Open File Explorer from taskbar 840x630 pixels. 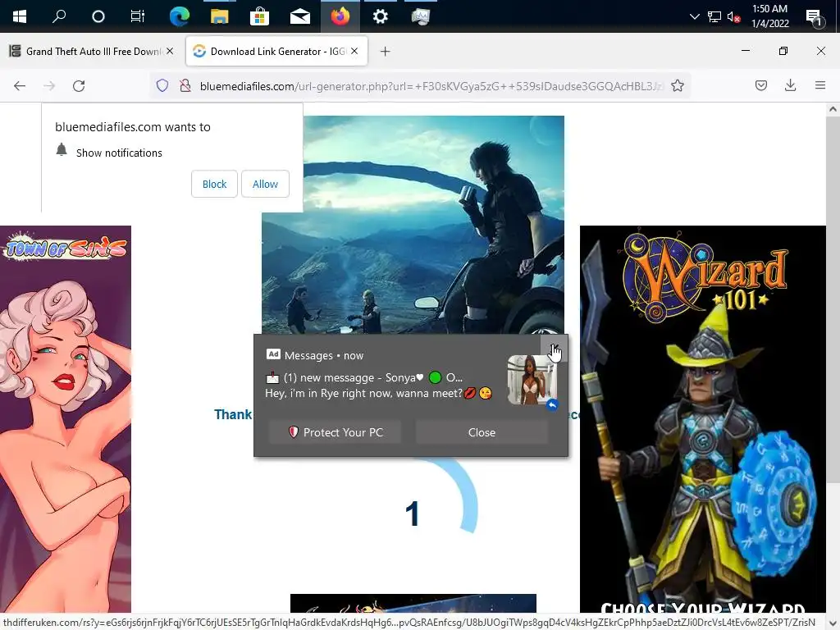click(x=219, y=16)
